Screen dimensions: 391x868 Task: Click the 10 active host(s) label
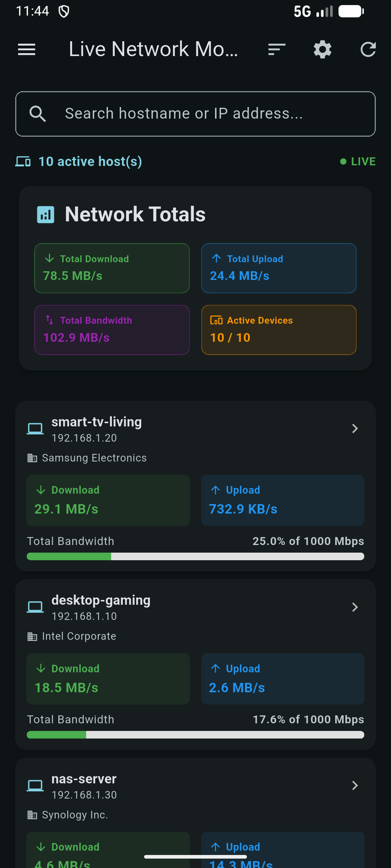click(90, 161)
